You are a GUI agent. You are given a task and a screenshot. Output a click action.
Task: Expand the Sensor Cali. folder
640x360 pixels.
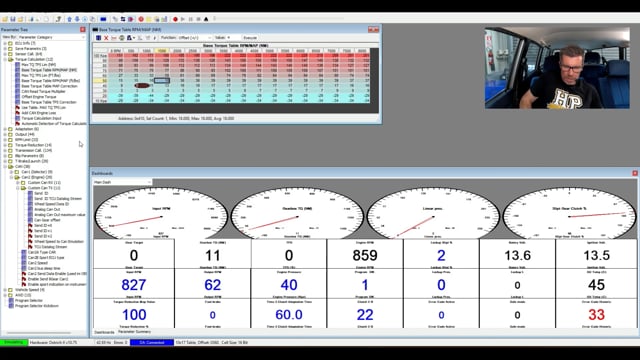coord(5,54)
